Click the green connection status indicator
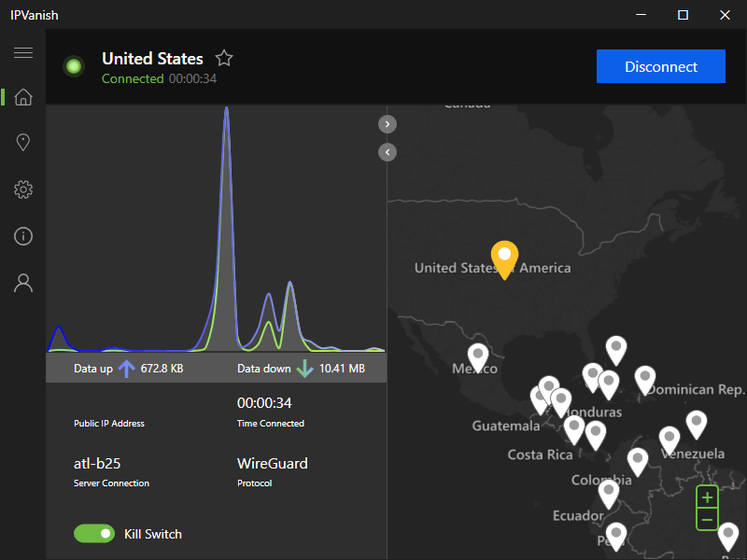The width and height of the screenshot is (747, 560). (74, 66)
